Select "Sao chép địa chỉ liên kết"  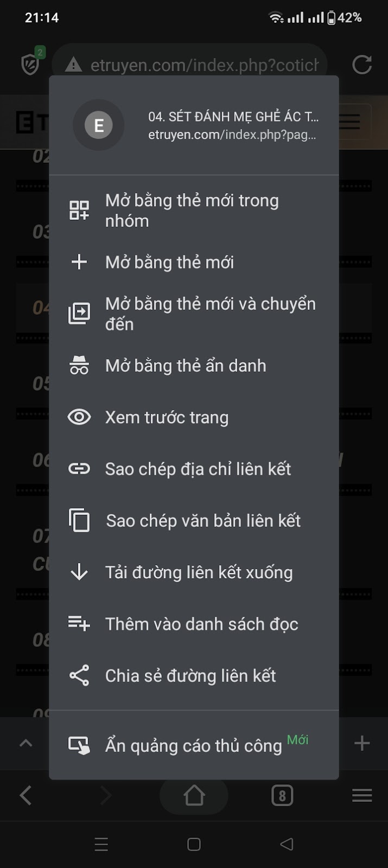(x=198, y=469)
